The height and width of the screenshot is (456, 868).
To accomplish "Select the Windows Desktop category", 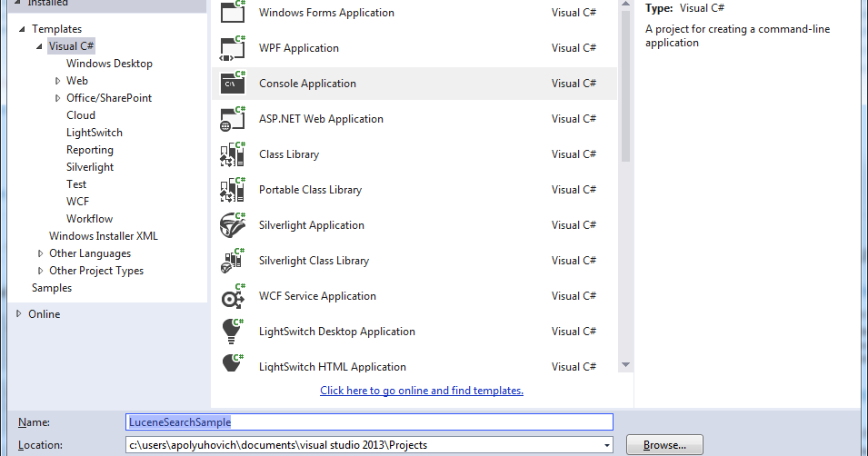I will [109, 64].
